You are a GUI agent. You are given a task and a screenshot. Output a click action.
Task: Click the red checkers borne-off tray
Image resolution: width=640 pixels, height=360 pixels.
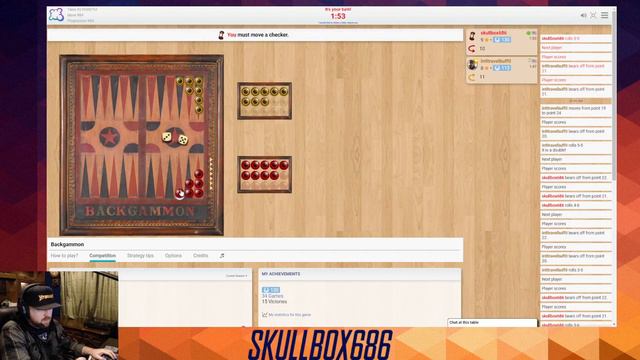pyautogui.click(x=264, y=174)
